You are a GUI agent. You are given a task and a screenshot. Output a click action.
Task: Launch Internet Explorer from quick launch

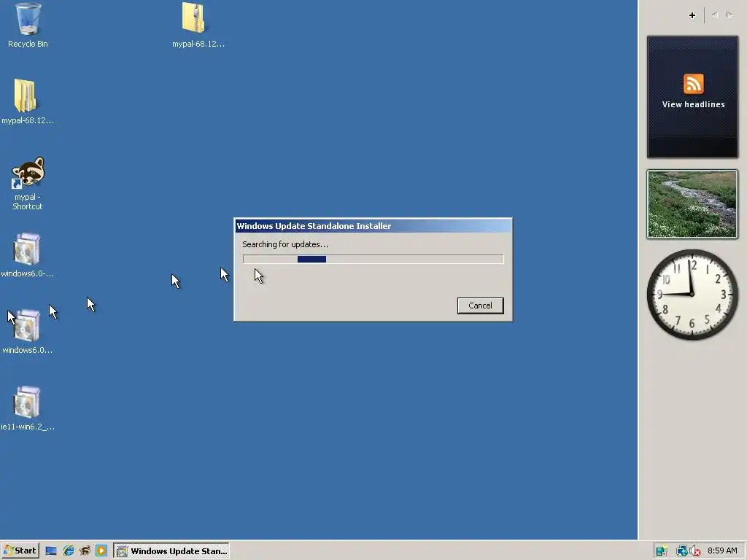pyautogui.click(x=68, y=551)
